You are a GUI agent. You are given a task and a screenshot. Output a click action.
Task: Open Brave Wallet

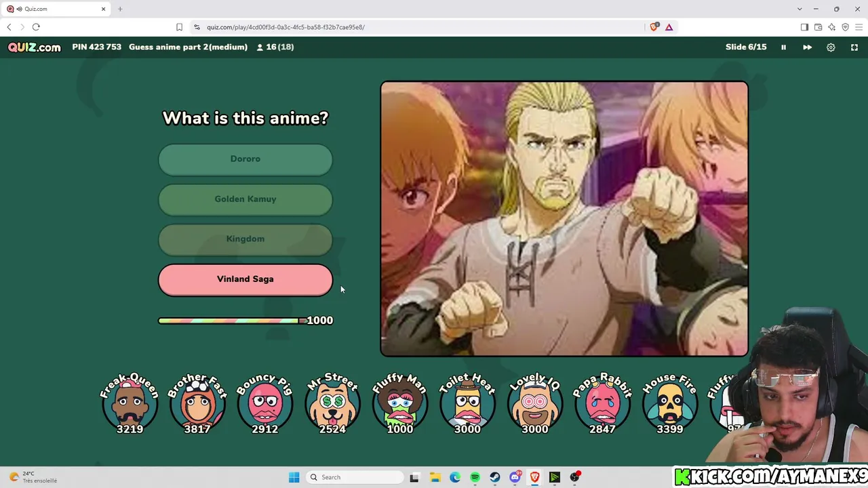pyautogui.click(x=818, y=27)
